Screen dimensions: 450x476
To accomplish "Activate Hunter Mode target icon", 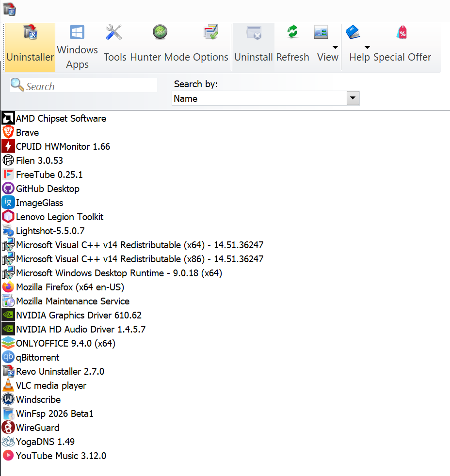I will click(160, 32).
